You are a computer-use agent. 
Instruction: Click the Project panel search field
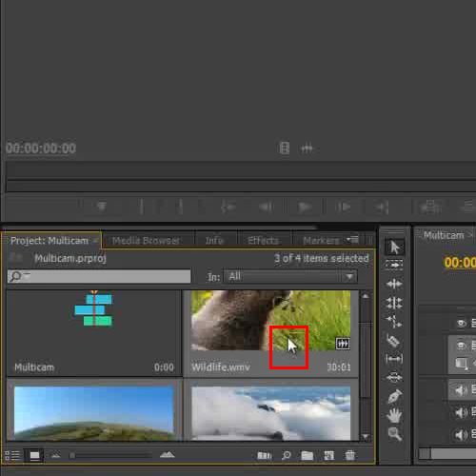click(99, 276)
